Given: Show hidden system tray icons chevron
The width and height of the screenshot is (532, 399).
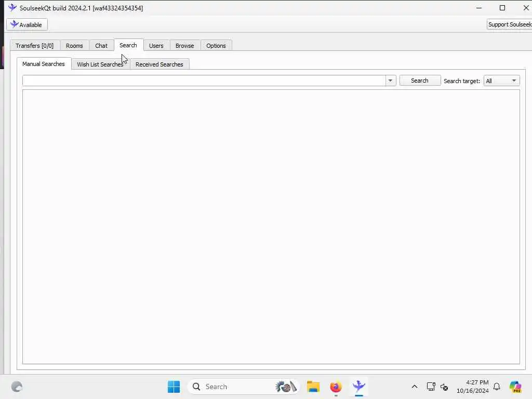Looking at the screenshot, I should 415,387.
